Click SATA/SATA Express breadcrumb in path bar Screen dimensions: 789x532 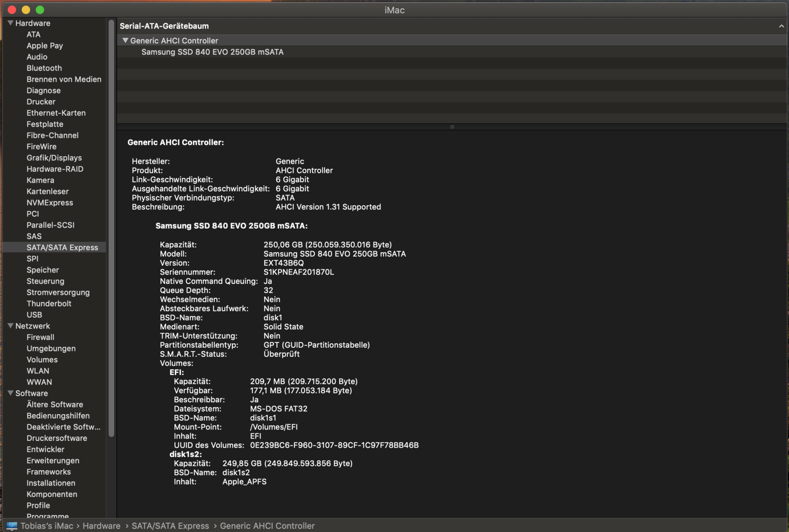(x=170, y=526)
